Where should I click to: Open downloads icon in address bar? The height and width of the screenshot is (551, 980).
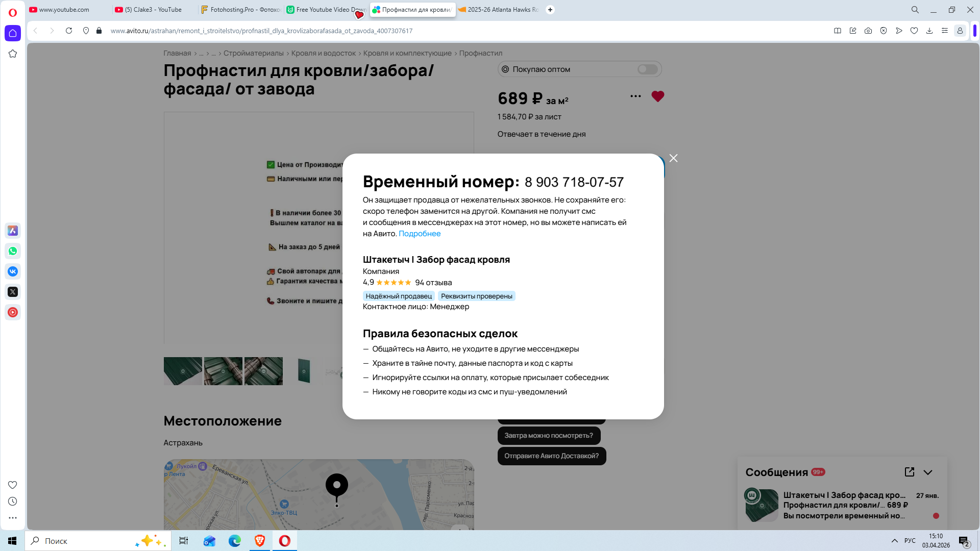point(929,31)
